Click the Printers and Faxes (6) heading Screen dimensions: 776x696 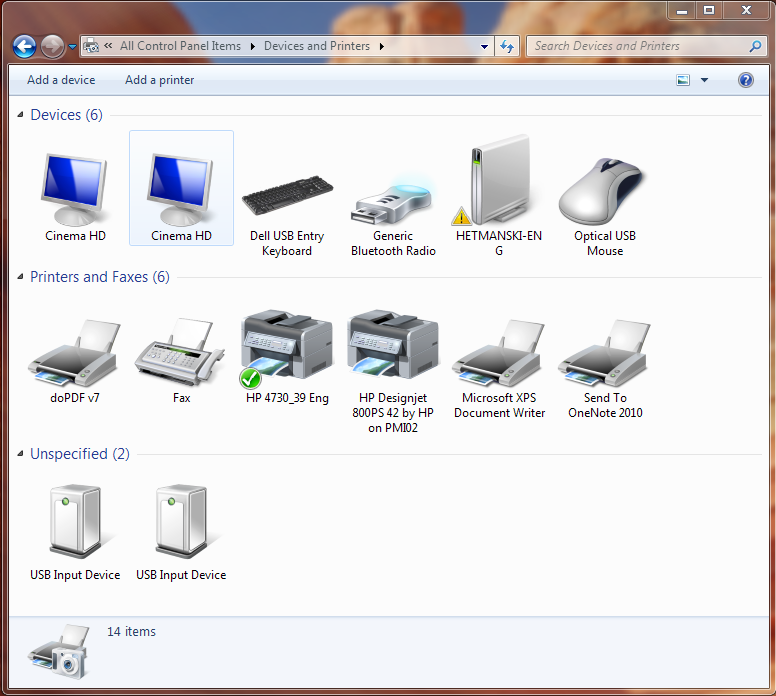(x=100, y=277)
